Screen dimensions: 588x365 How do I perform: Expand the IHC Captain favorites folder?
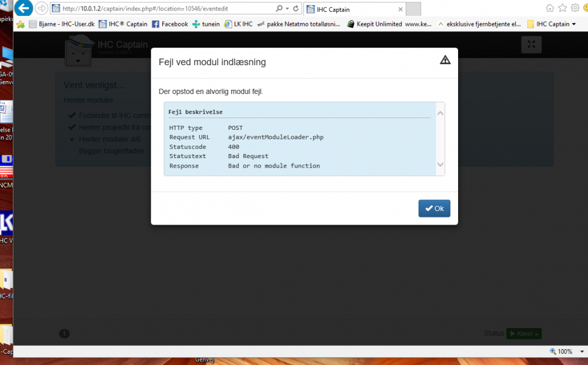[552, 24]
